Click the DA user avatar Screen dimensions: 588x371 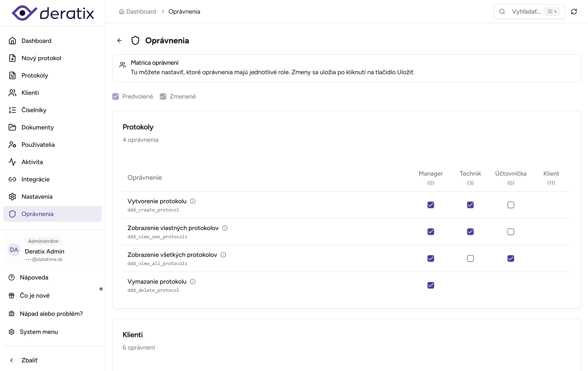pos(14,250)
